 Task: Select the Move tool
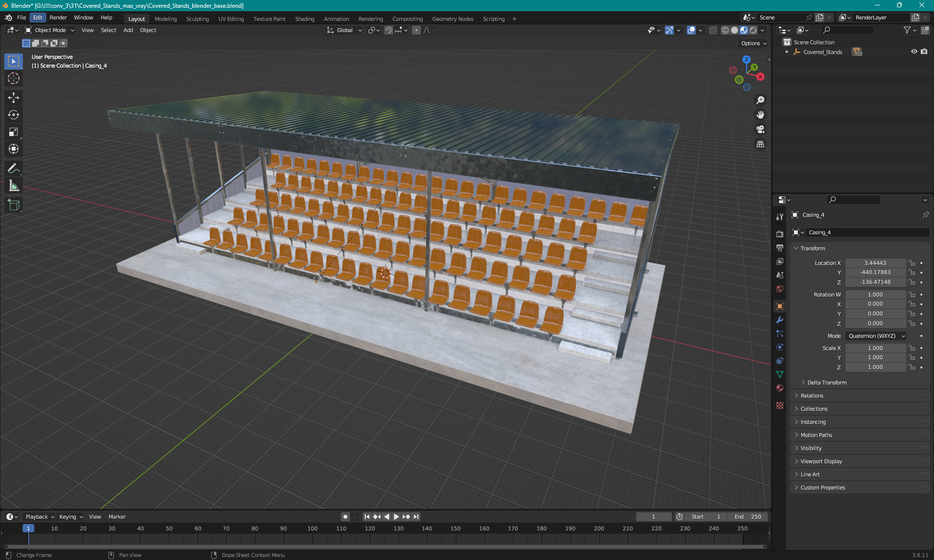(14, 98)
